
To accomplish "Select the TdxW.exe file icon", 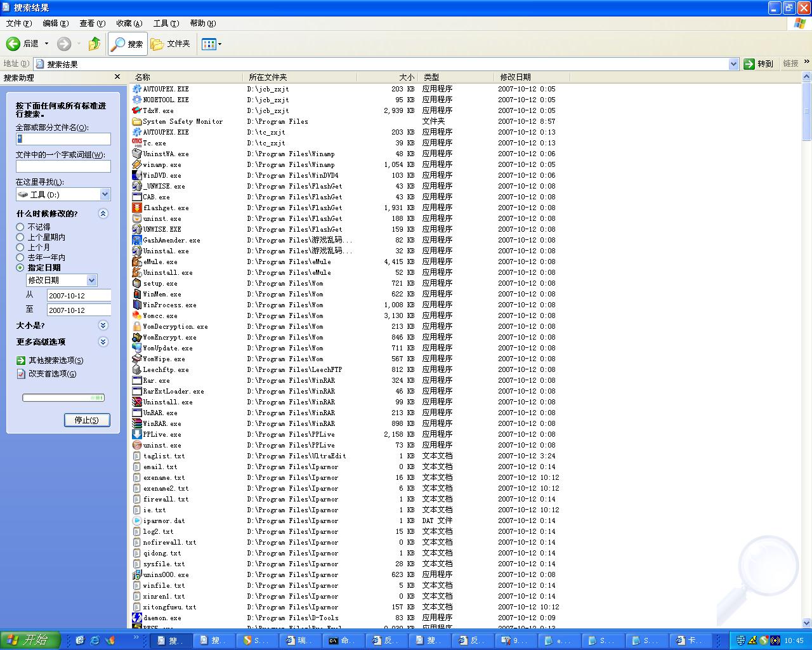I will point(137,110).
